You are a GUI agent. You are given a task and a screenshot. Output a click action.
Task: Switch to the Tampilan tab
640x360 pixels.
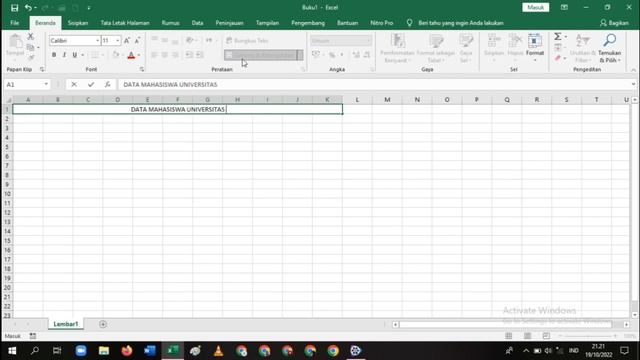(x=267, y=23)
